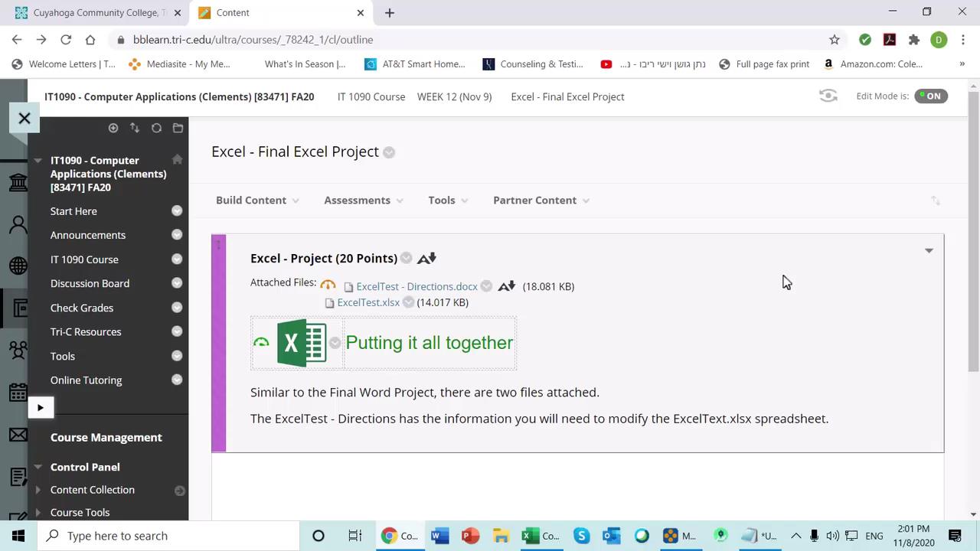The image size is (980, 551).
Task: Click the add menu item plus icon
Action: point(113,128)
